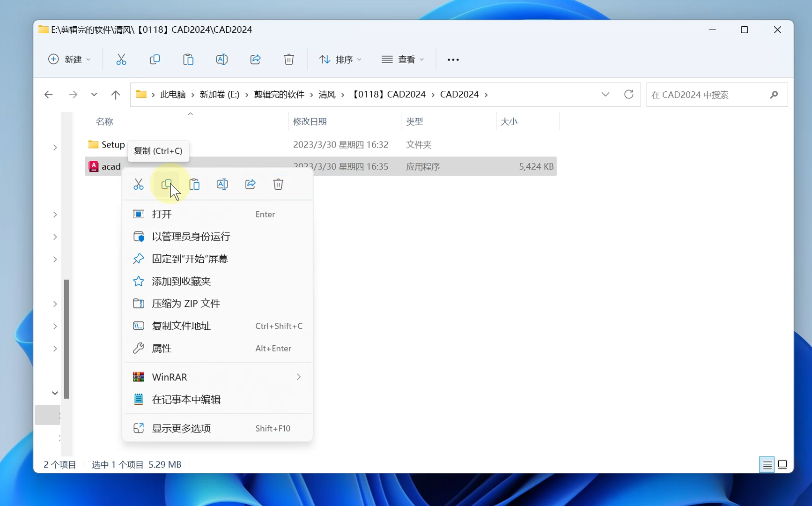Click the Delete trash icon in the top toolbar
Viewport: 812px width, 506px height.
289,60
